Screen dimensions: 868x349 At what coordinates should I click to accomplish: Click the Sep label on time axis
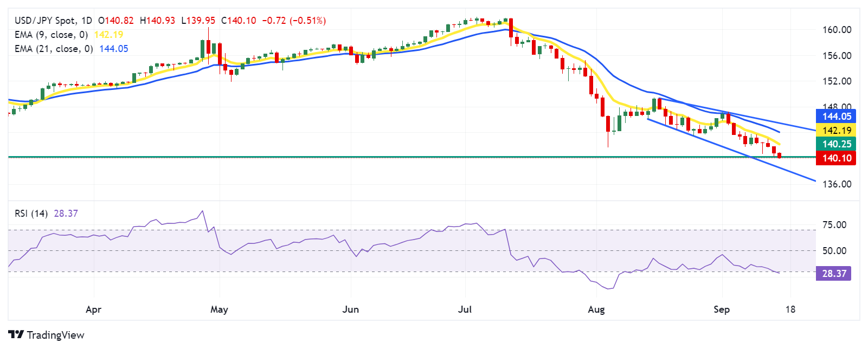pyautogui.click(x=722, y=309)
